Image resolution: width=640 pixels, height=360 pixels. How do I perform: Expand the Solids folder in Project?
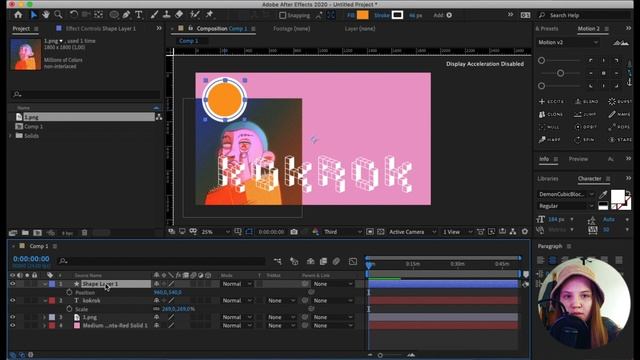(11, 136)
